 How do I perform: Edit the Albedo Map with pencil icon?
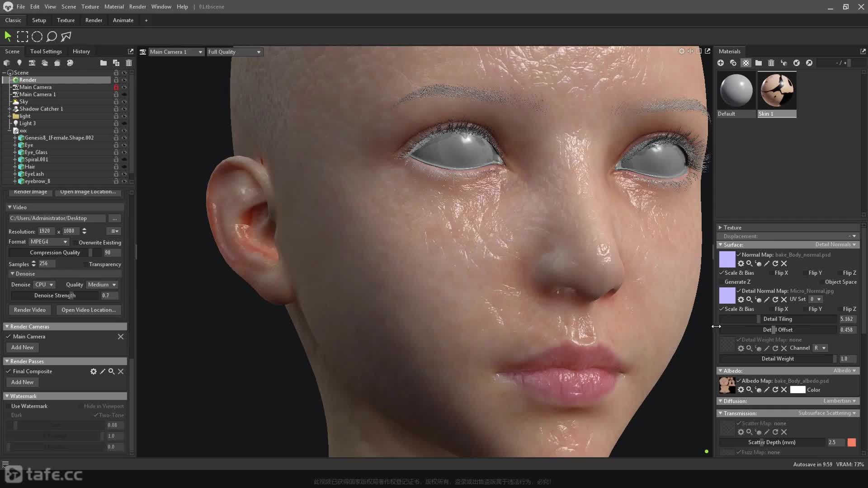[767, 389]
